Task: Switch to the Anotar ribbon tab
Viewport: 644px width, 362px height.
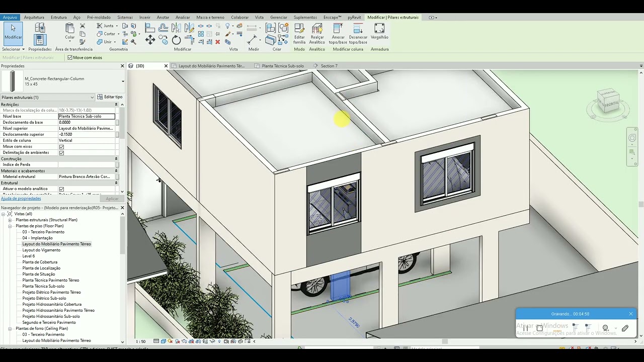Action: tap(163, 18)
